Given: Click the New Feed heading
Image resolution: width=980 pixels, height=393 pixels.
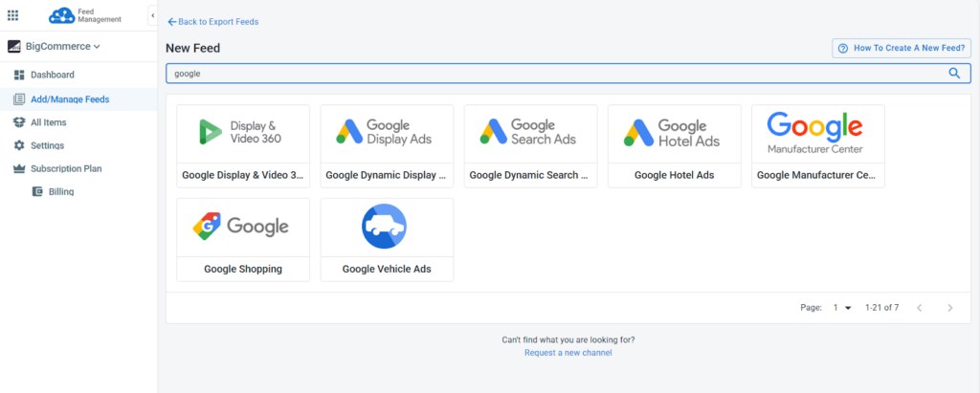Looking at the screenshot, I should pyautogui.click(x=193, y=48).
